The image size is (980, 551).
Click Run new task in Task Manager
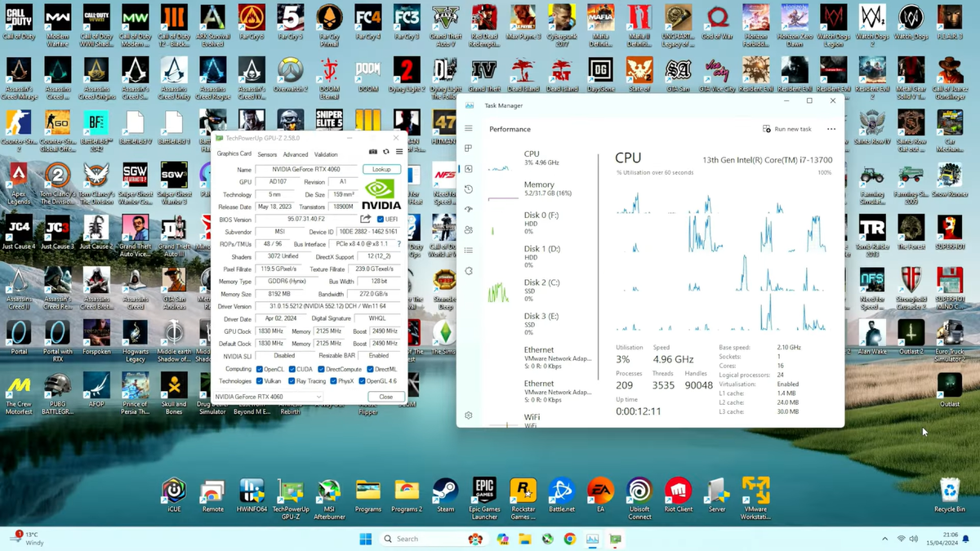pos(787,129)
